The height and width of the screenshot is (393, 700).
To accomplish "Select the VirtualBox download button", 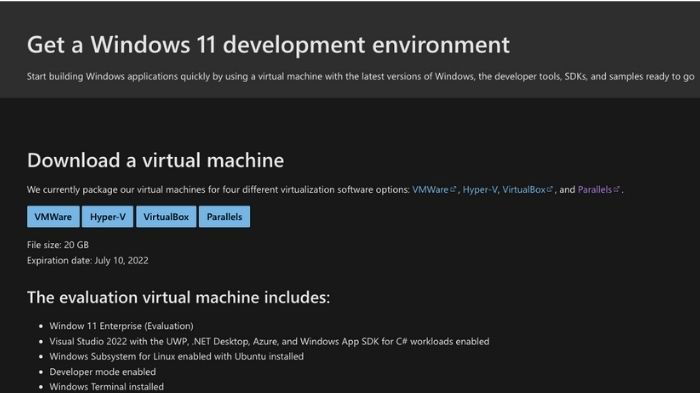I will (166, 217).
